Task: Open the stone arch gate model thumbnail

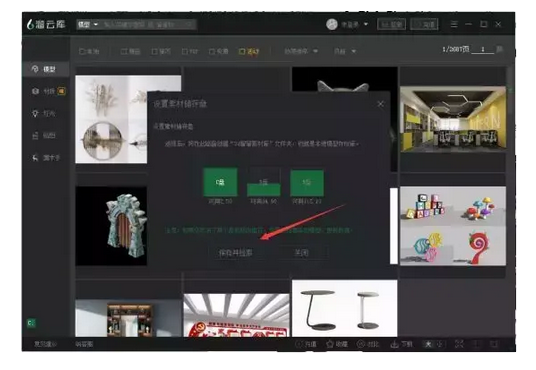Action: coord(111,226)
